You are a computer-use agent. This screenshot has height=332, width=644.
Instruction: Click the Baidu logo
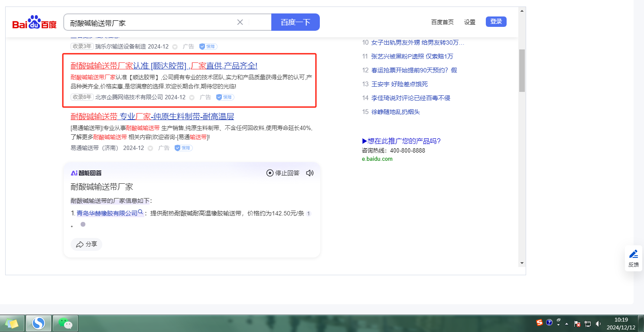tap(34, 23)
